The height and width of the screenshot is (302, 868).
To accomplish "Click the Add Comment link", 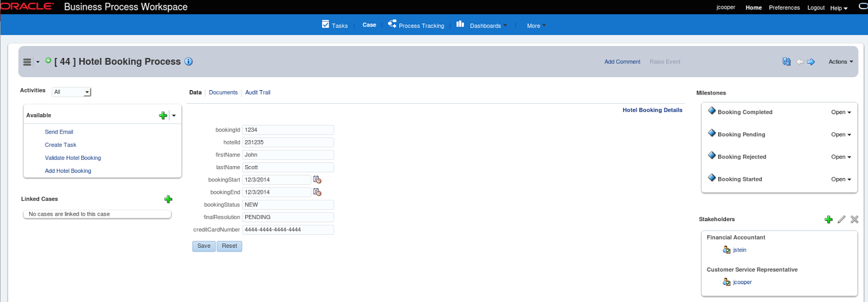I will click(622, 62).
